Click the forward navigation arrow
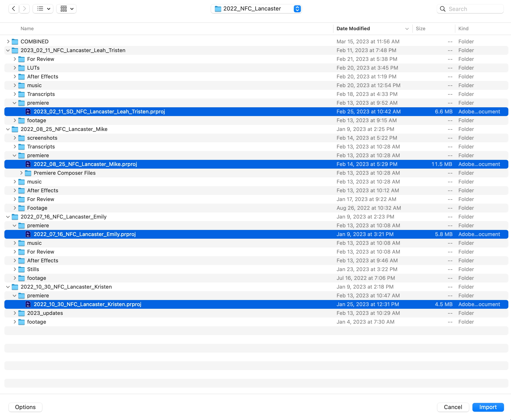The height and width of the screenshot is (420, 511). pos(25,9)
